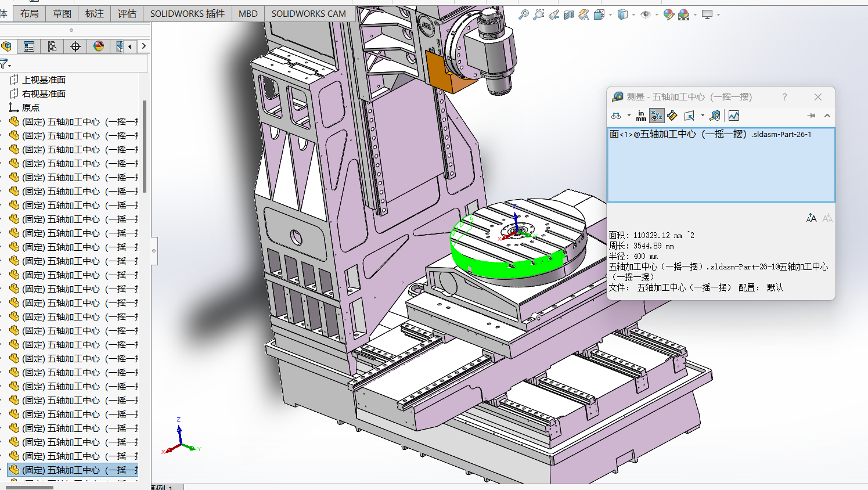868x490 pixels.
Task: Click the left arrow beside the manager tabs
Action: pos(129,46)
